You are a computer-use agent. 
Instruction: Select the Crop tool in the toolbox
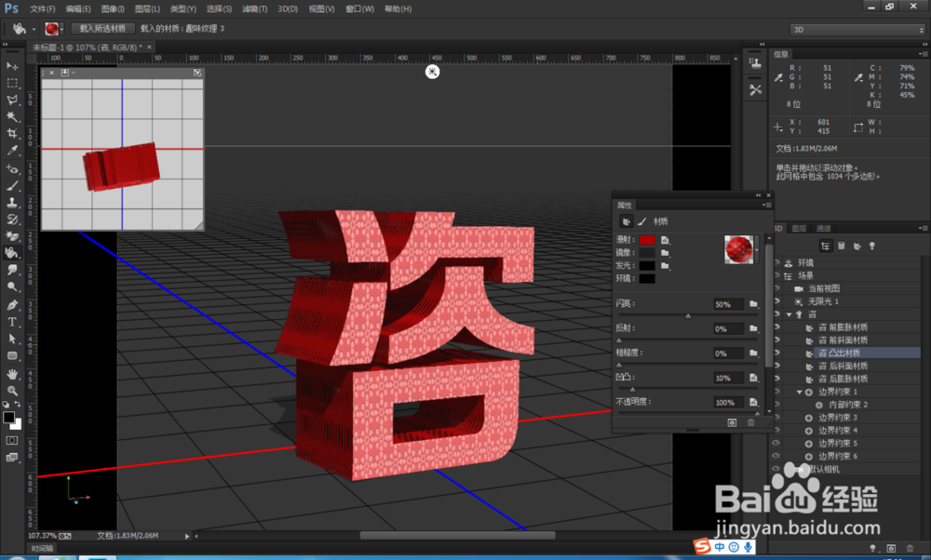13,133
